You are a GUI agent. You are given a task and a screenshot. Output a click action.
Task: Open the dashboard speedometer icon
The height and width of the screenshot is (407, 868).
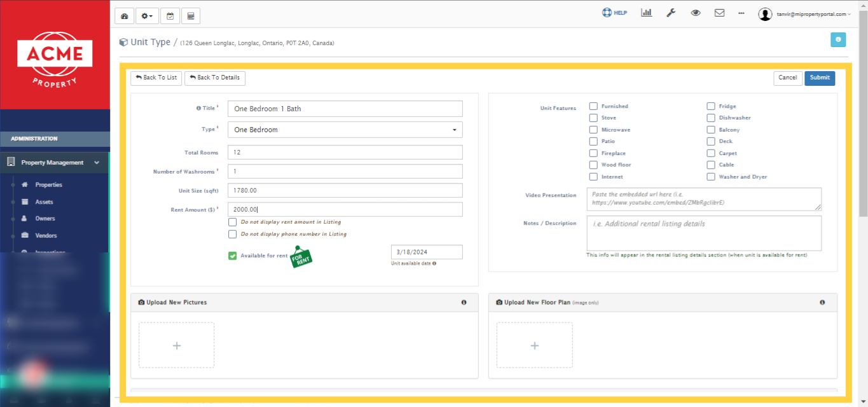(124, 15)
